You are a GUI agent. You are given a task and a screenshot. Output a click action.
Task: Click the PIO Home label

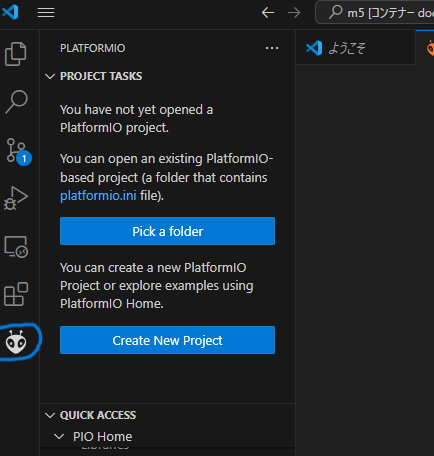[103, 437]
